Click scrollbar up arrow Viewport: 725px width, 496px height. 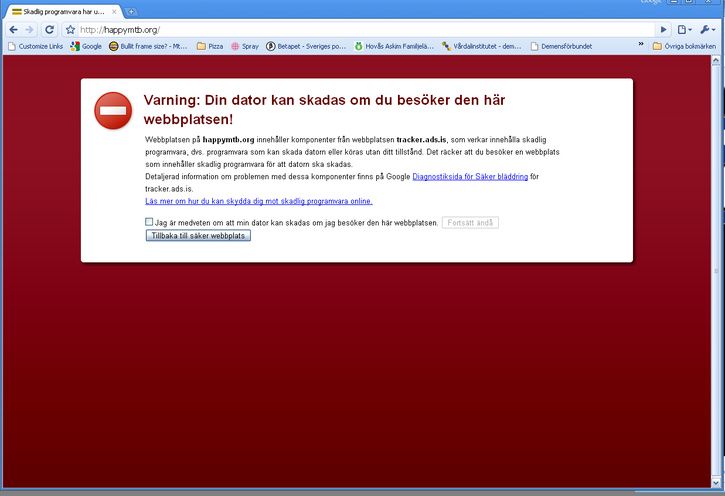716,61
